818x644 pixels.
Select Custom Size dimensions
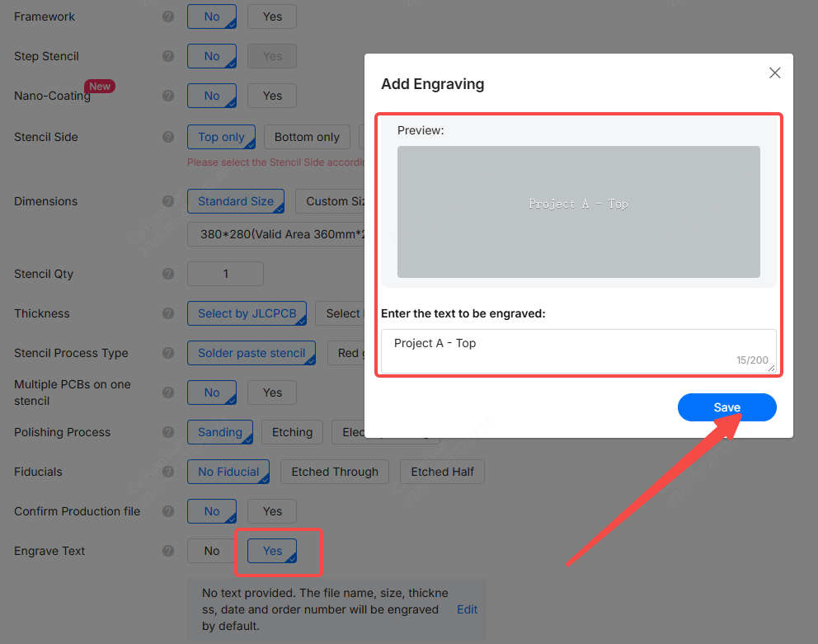click(330, 201)
